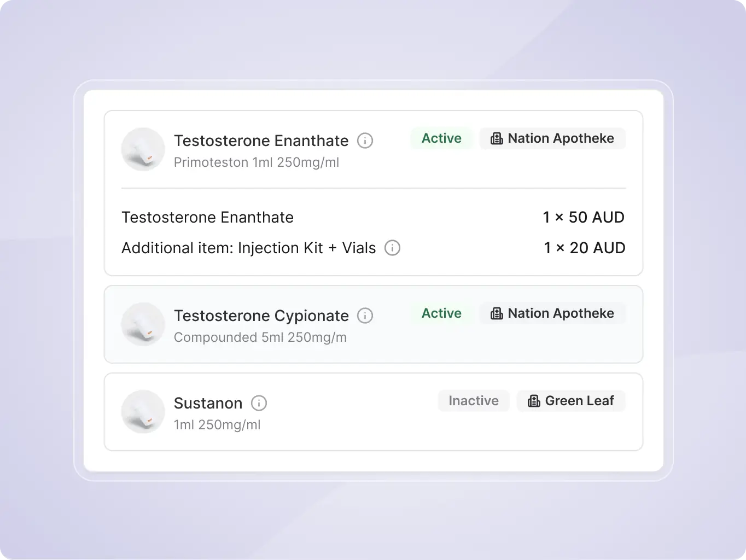Click pharmacy icon in Enanthate's Nation Apotheke badge
Screen dimensions: 746x560
point(497,139)
